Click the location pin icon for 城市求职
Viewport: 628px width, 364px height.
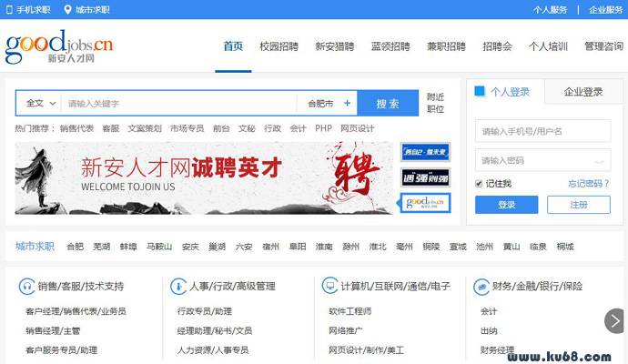click(x=67, y=10)
